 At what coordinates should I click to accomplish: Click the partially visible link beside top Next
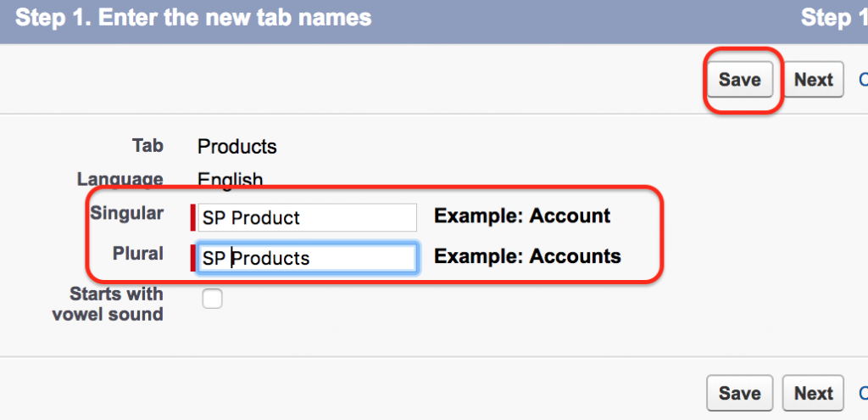click(863, 80)
